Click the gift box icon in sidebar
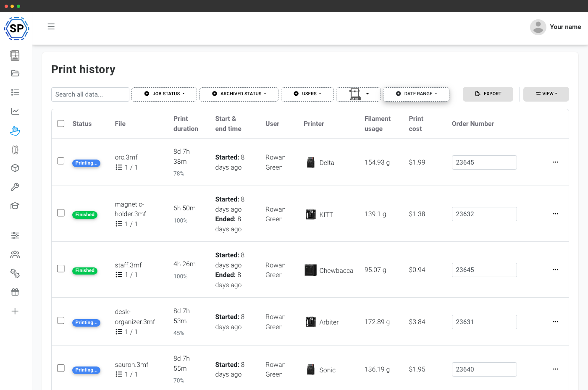This screenshot has height=390, width=588. point(15,292)
